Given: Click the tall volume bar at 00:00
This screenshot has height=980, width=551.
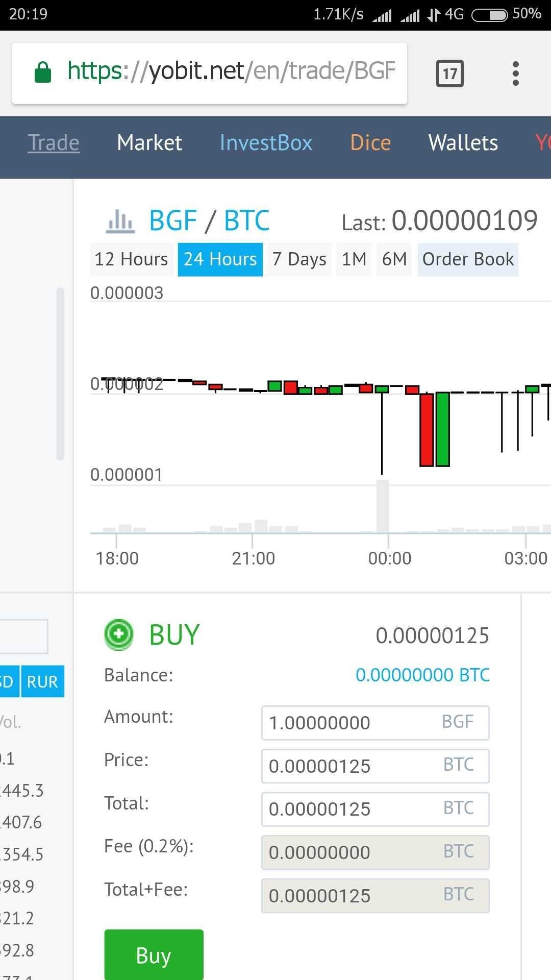Looking at the screenshot, I should pyautogui.click(x=383, y=506).
